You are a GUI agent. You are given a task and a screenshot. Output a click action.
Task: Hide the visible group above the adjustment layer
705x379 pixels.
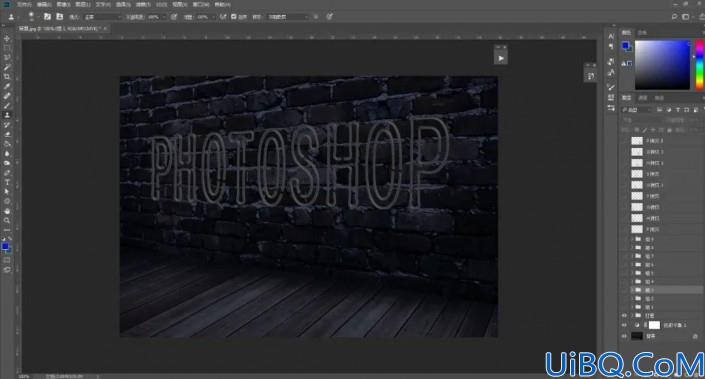click(x=624, y=316)
